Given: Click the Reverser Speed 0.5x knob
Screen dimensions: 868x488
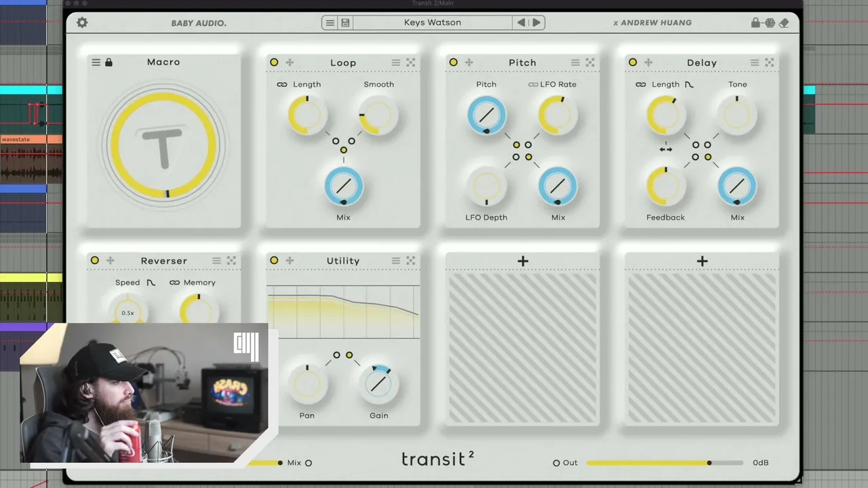Looking at the screenshot, I should (x=127, y=311).
